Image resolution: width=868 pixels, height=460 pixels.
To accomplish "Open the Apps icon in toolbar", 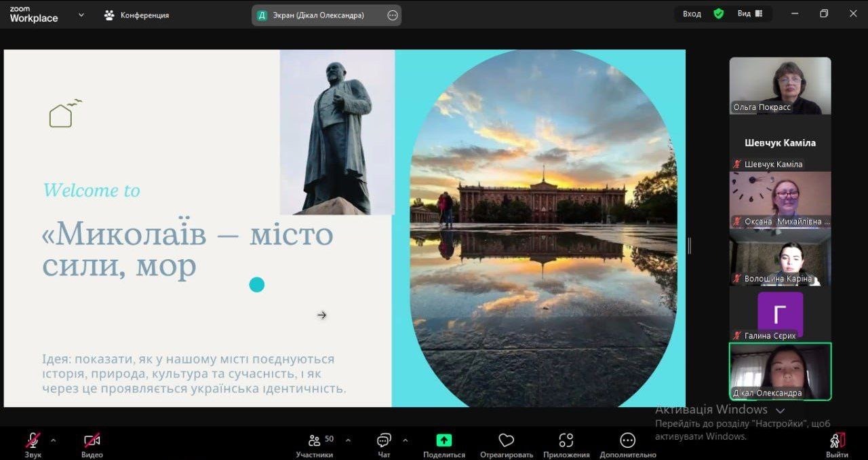I will point(566,440).
